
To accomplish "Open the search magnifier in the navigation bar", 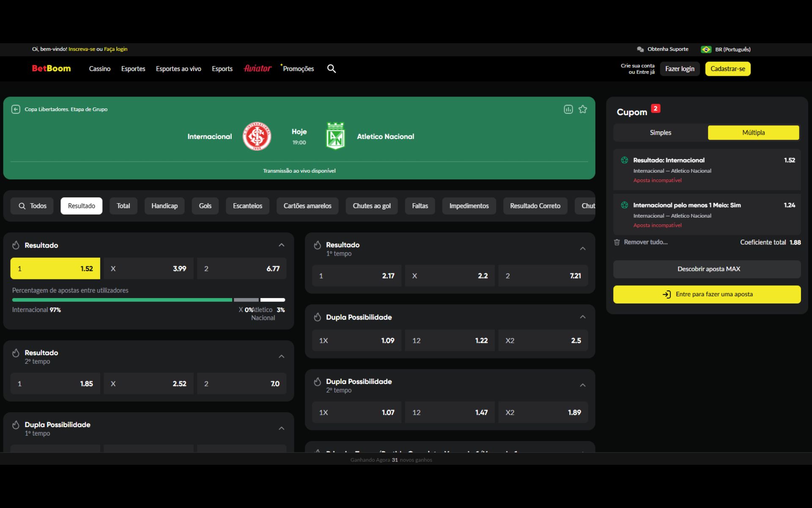I will click(332, 69).
